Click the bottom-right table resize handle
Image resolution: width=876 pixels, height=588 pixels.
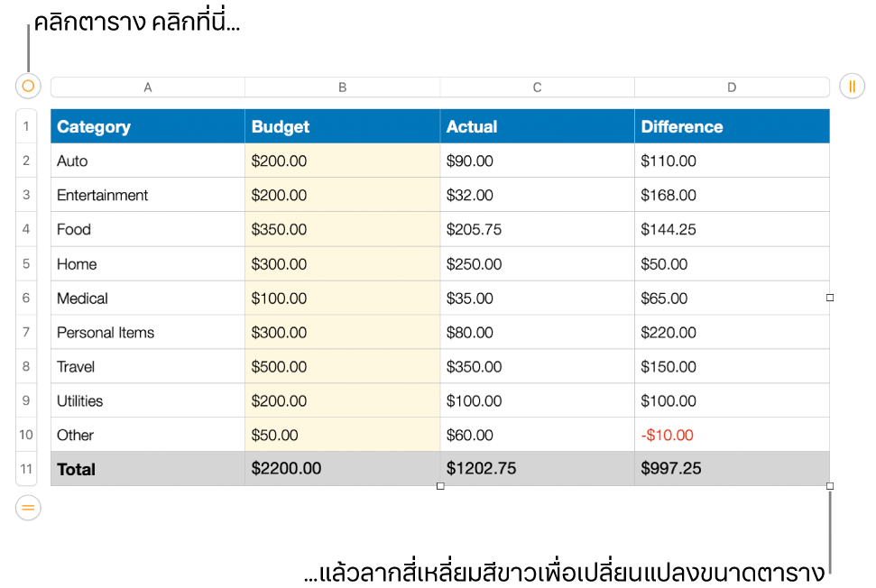click(x=830, y=486)
